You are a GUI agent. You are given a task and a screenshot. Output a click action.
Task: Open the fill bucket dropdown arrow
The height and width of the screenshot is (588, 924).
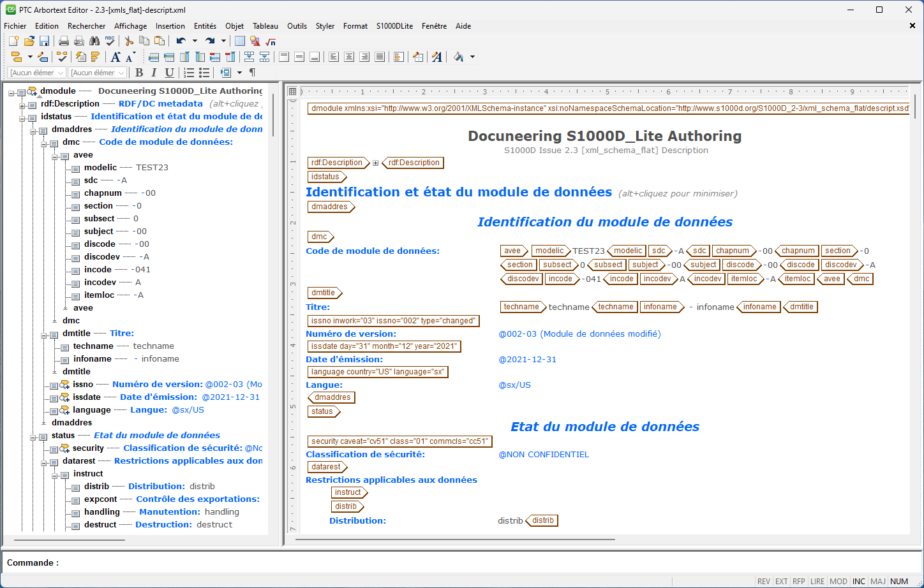click(x=472, y=57)
